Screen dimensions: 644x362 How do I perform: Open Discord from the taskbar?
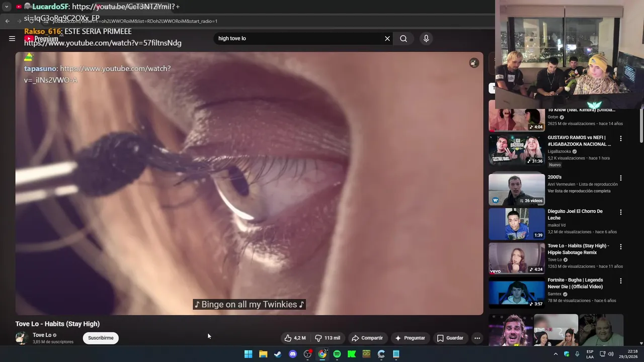pyautogui.click(x=293, y=354)
